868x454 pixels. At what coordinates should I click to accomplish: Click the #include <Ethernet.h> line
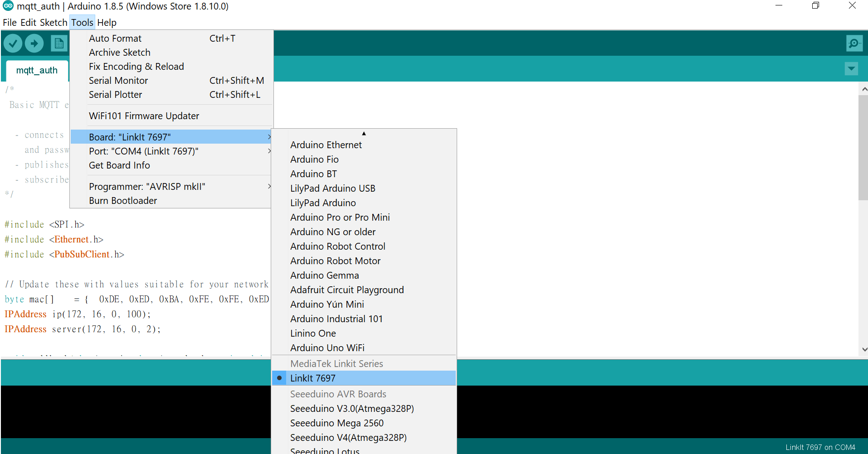[54, 240]
